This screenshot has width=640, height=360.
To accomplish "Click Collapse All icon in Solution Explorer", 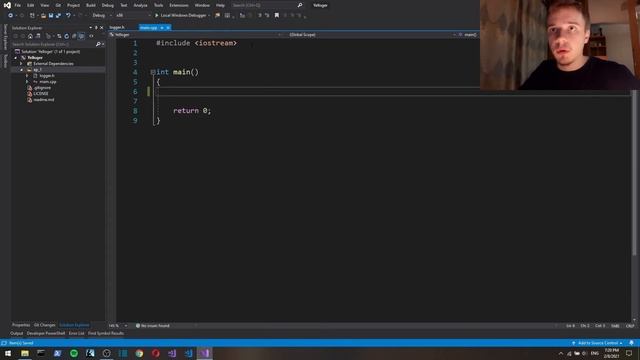I will pyautogui.click(x=74, y=36).
